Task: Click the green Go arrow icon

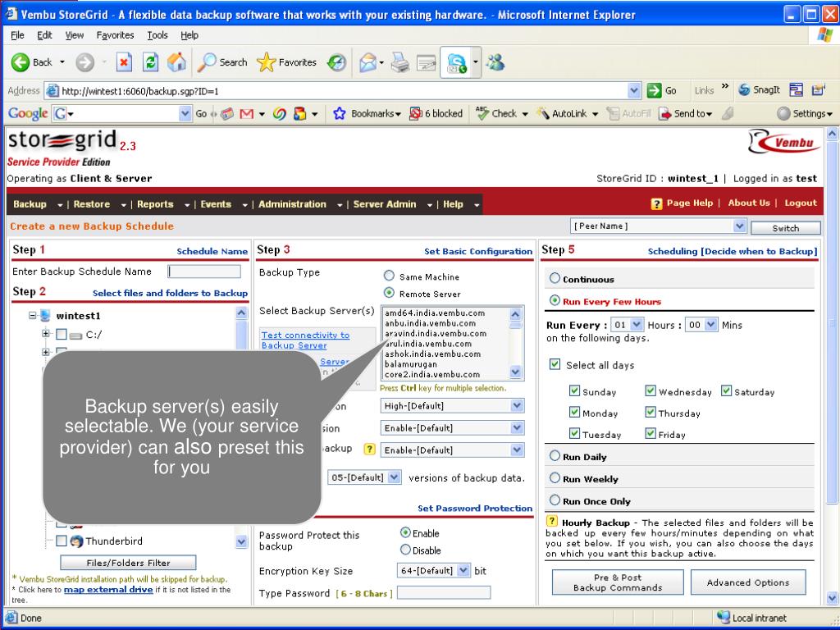Action: coord(654,90)
